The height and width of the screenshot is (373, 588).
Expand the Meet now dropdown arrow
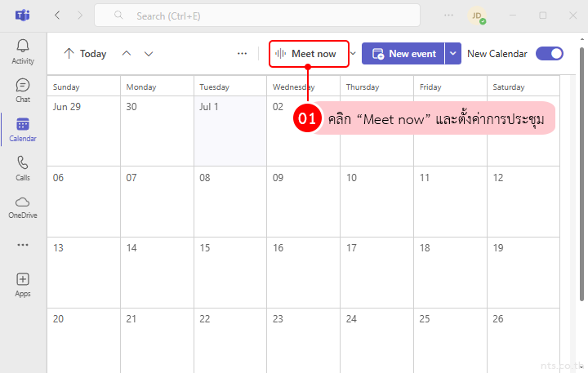(x=353, y=54)
